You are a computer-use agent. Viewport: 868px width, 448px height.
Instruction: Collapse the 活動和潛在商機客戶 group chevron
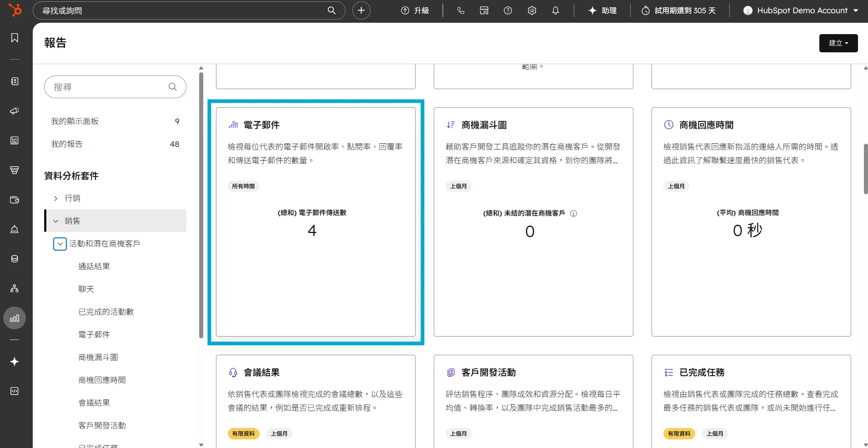(x=60, y=244)
